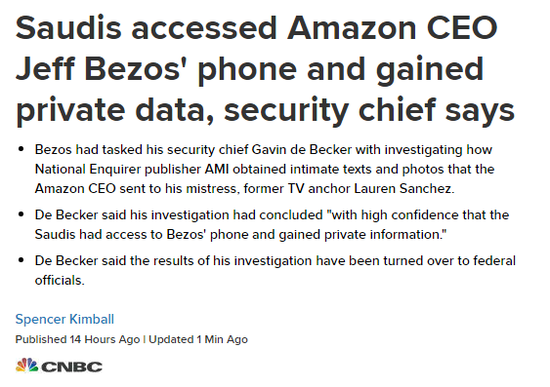The width and height of the screenshot is (550, 387).
Task: Click the first bullet point marker
Action: 21,149
